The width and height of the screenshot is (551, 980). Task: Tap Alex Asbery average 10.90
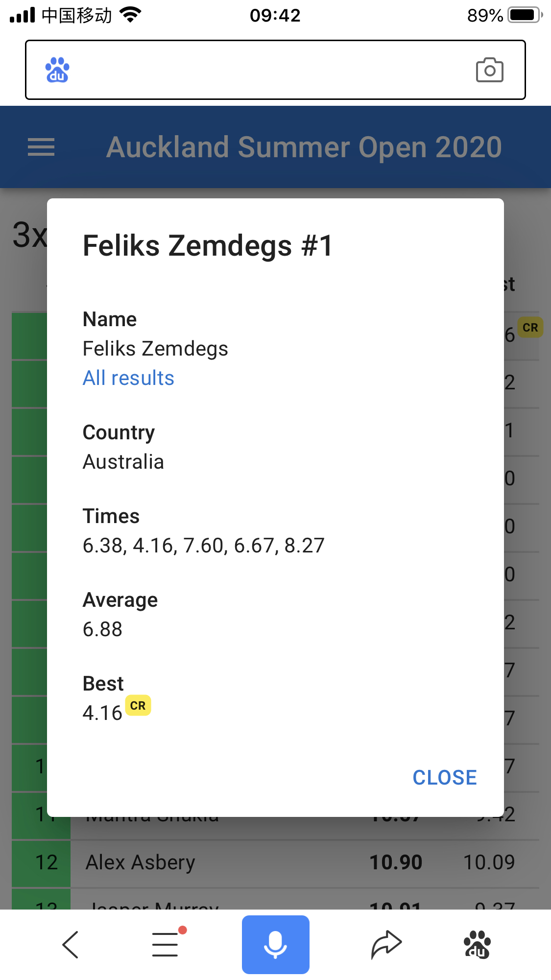396,862
